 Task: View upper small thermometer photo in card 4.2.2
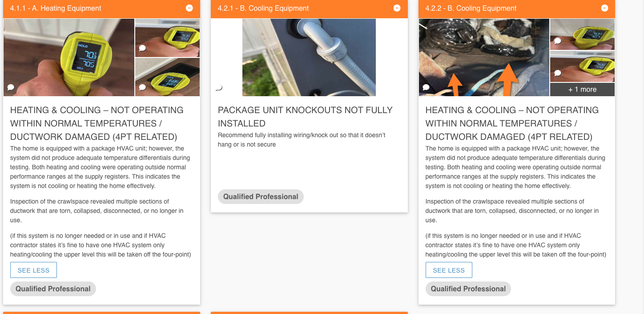click(583, 34)
